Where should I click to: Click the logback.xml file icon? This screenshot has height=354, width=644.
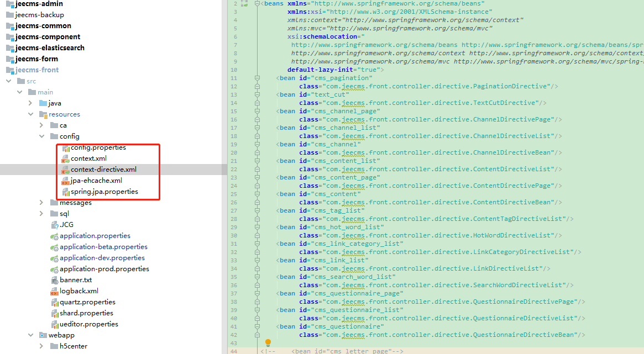54,291
